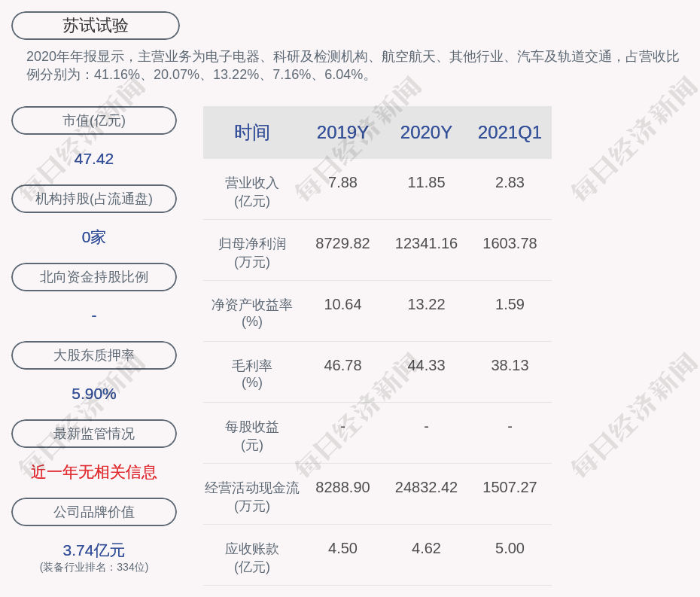
Task: Select the 2020Y column header
Action: (426, 132)
